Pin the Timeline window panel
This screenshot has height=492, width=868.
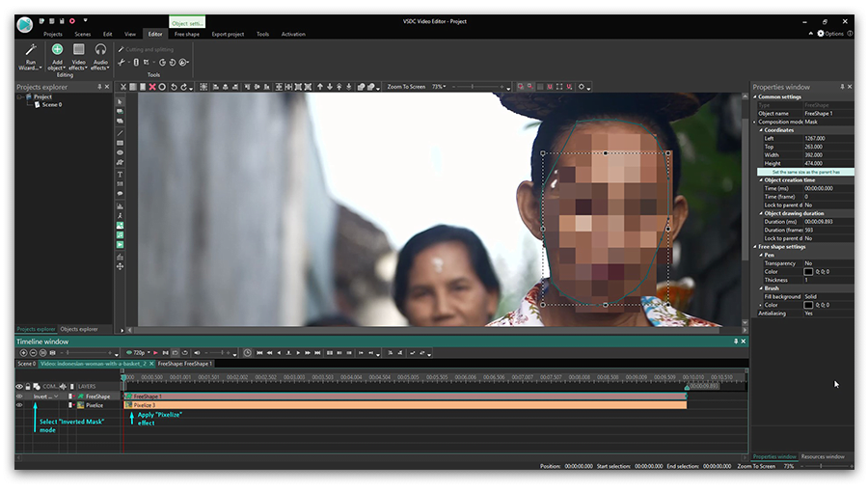tap(736, 342)
